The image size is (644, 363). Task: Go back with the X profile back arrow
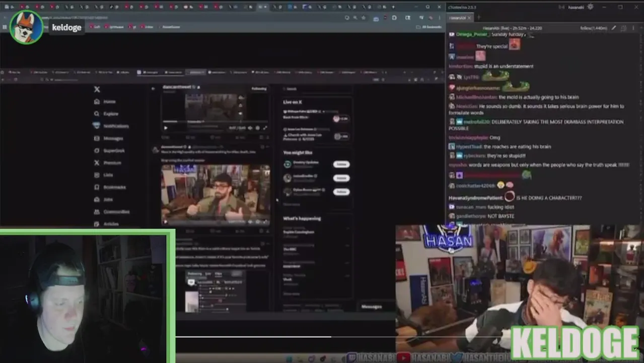pos(153,88)
